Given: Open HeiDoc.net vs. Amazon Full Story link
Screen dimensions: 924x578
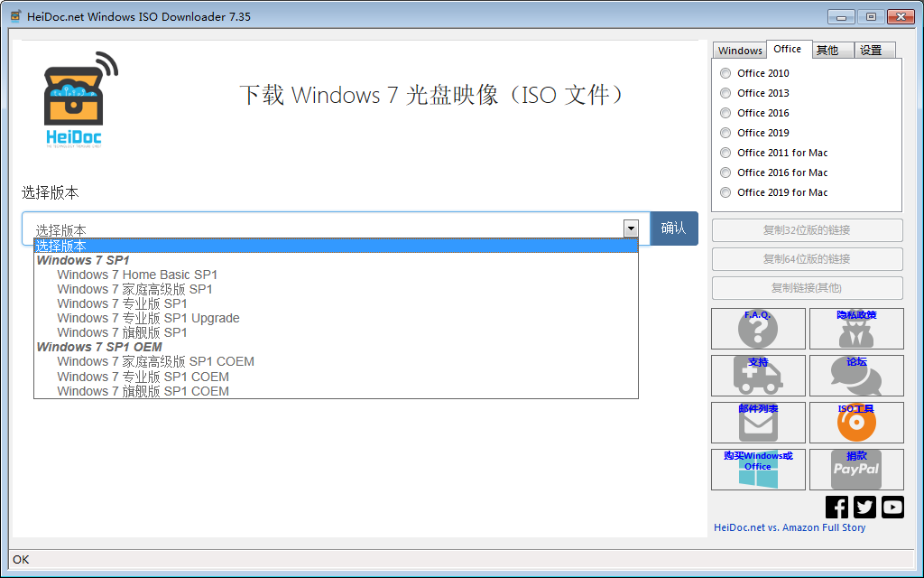Looking at the screenshot, I should pos(790,527).
